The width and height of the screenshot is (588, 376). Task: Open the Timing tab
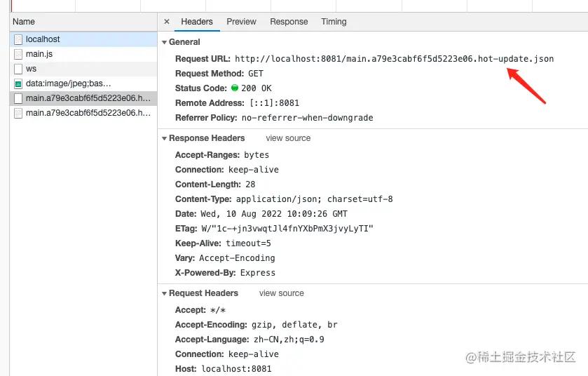(334, 22)
